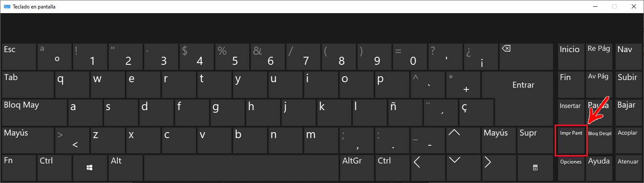Toggle the Fn function key
Viewport: 644px width, 183px height.
tap(19, 168)
